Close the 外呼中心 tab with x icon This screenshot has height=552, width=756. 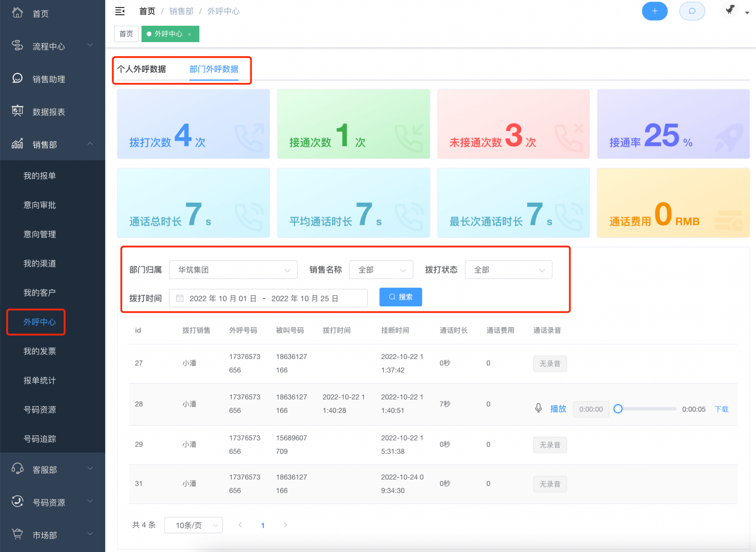click(189, 34)
